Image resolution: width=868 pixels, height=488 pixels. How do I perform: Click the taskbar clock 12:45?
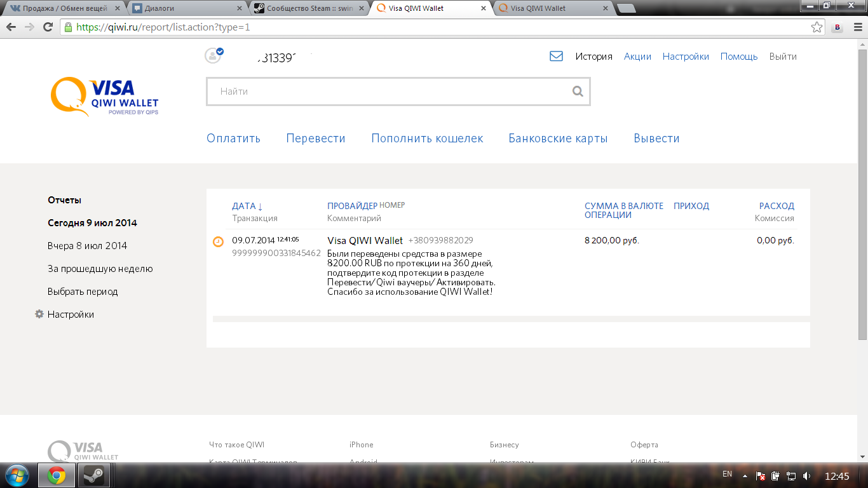coord(837,476)
